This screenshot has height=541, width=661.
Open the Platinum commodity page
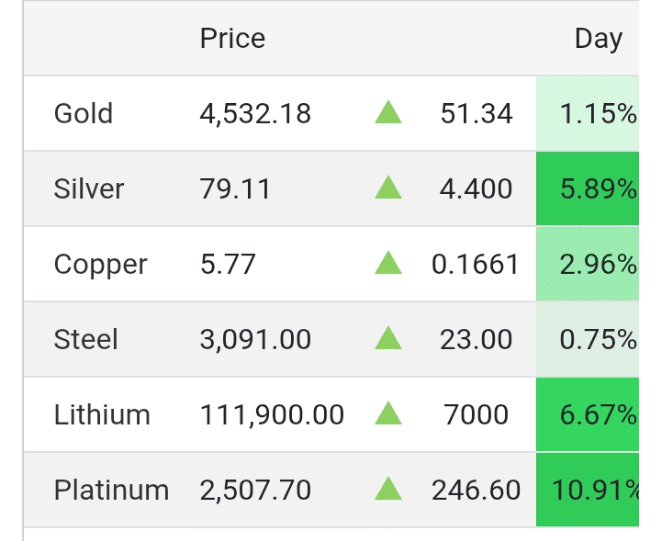pyautogui.click(x=111, y=491)
